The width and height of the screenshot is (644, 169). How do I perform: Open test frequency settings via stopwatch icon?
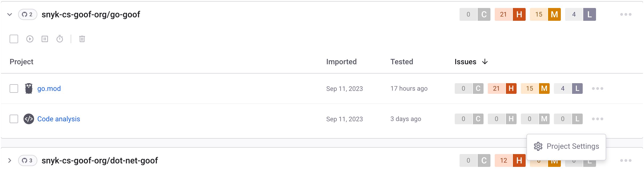(59, 39)
